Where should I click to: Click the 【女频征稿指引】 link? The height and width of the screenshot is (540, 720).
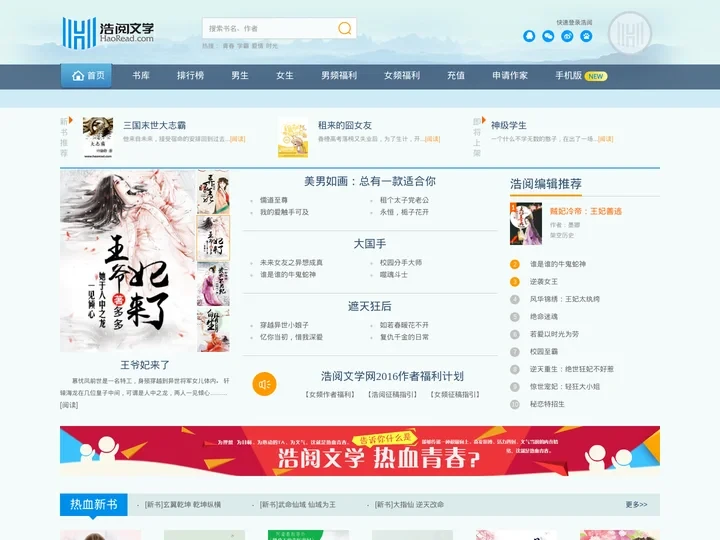(x=455, y=394)
